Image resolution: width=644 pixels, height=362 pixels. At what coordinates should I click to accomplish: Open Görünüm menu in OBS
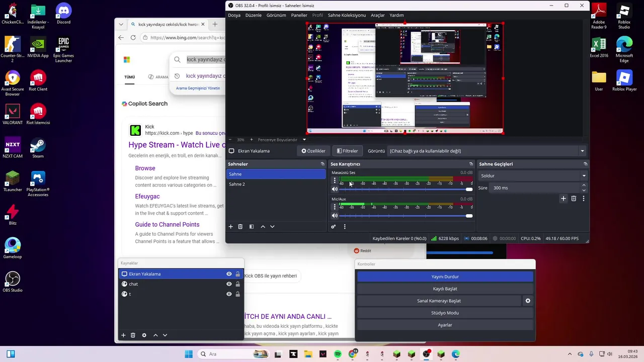click(276, 15)
